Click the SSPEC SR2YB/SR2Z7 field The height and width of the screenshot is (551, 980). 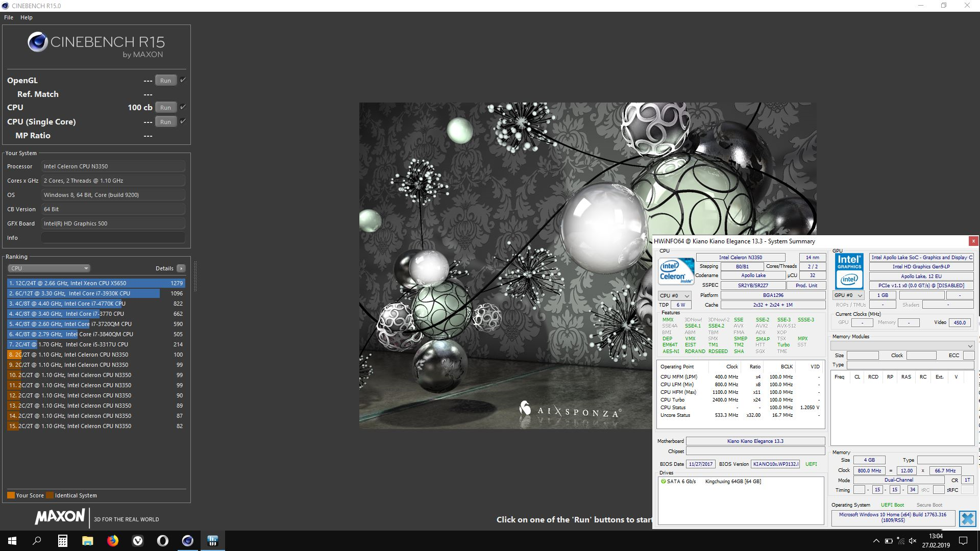point(753,286)
